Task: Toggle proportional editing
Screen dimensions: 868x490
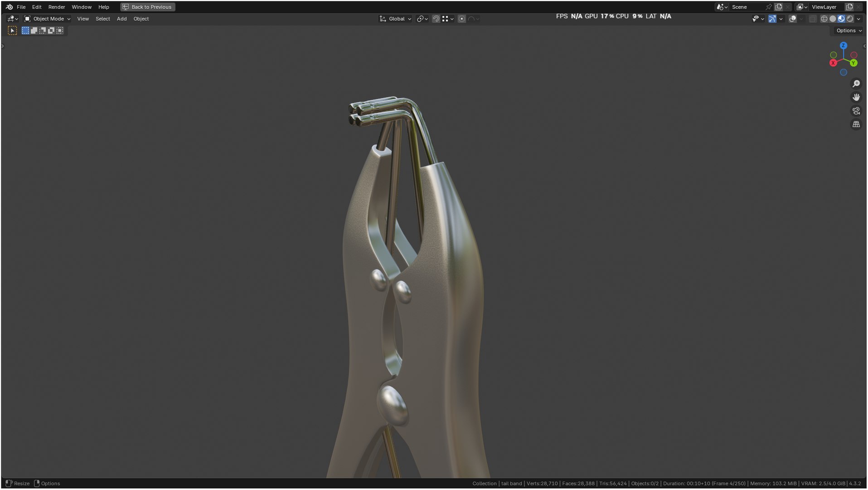Action: click(x=461, y=19)
